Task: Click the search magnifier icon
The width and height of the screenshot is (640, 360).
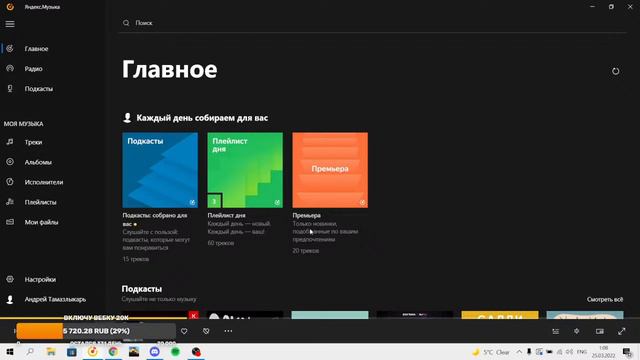Action: click(x=126, y=23)
